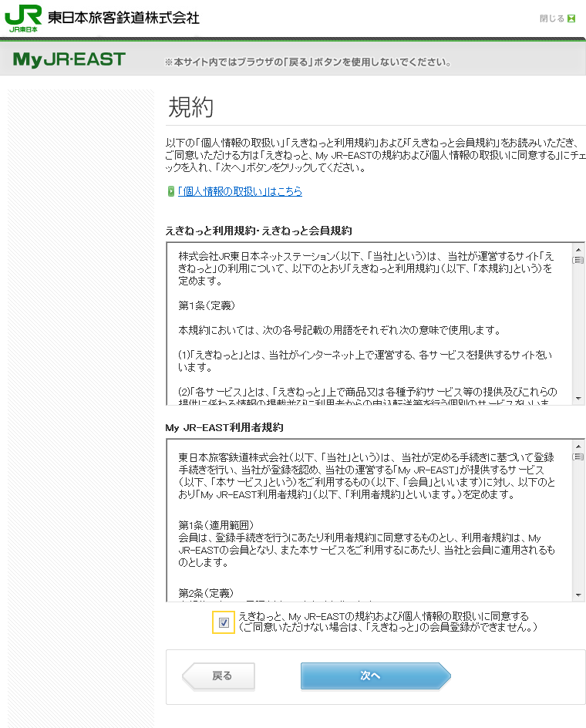Click the 次へ next button
Image resolution: width=586 pixels, height=728 pixels.
pyautogui.click(x=376, y=676)
